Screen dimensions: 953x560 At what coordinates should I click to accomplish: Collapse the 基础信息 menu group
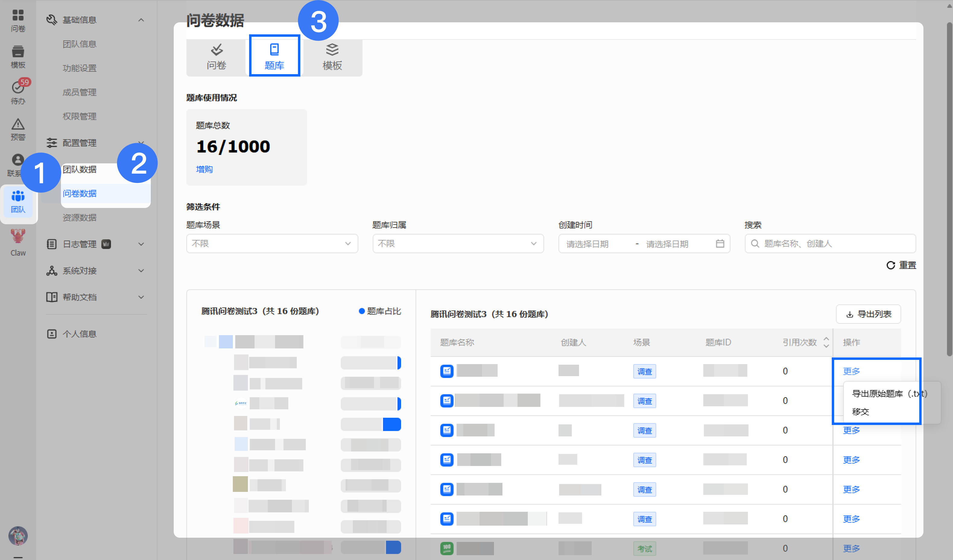[141, 20]
